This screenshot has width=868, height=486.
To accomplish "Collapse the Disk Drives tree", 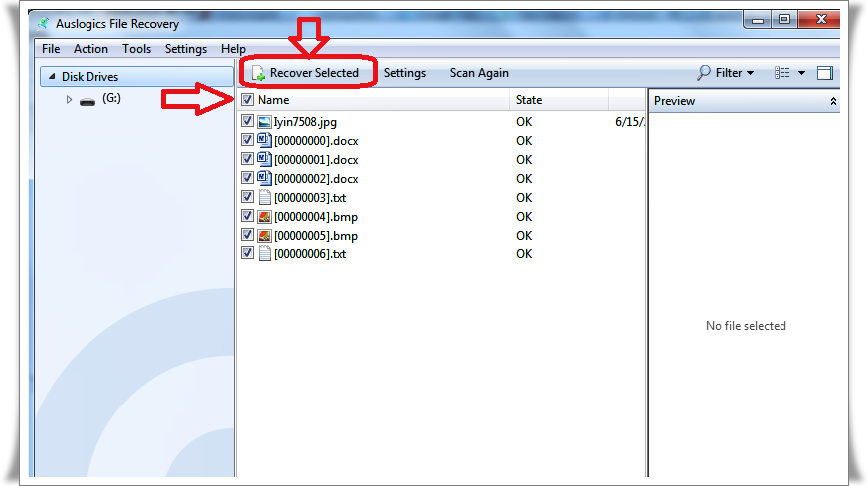I will 52,76.
